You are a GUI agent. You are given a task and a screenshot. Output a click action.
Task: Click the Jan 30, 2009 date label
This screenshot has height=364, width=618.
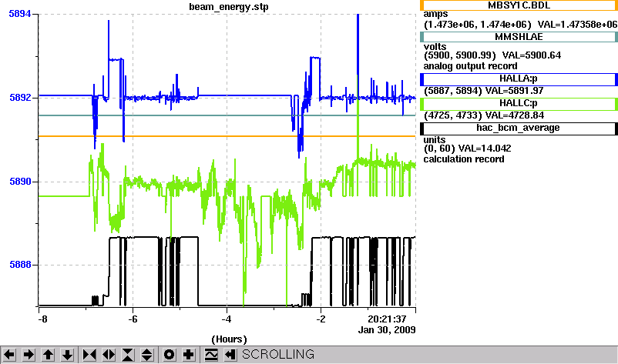click(x=387, y=330)
